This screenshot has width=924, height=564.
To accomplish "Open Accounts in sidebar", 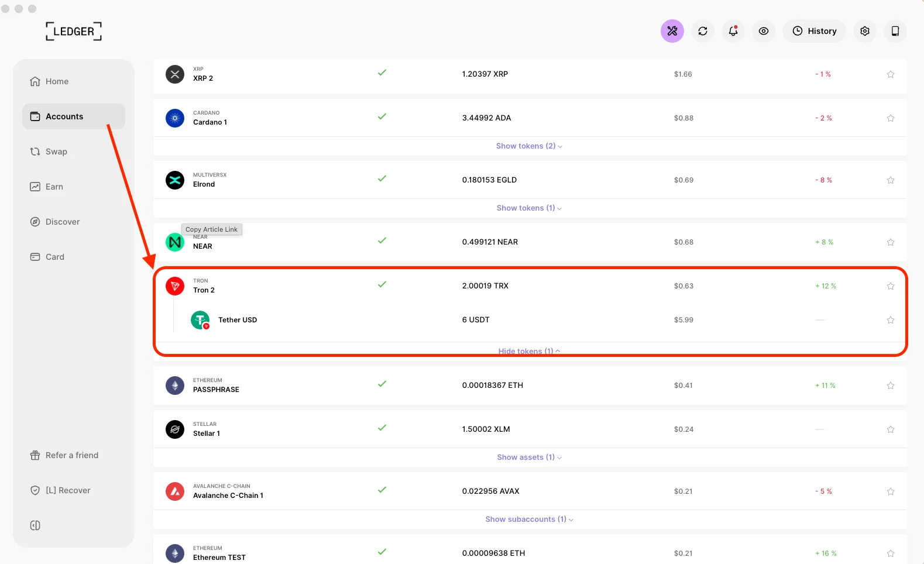I will click(x=74, y=116).
